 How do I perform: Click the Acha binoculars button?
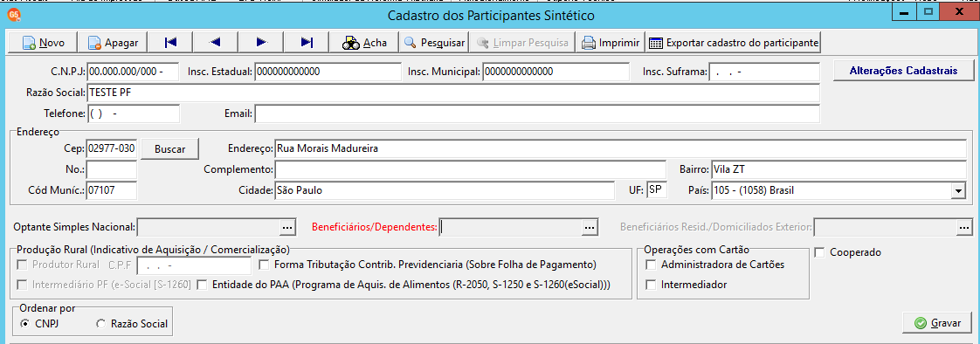tap(364, 43)
